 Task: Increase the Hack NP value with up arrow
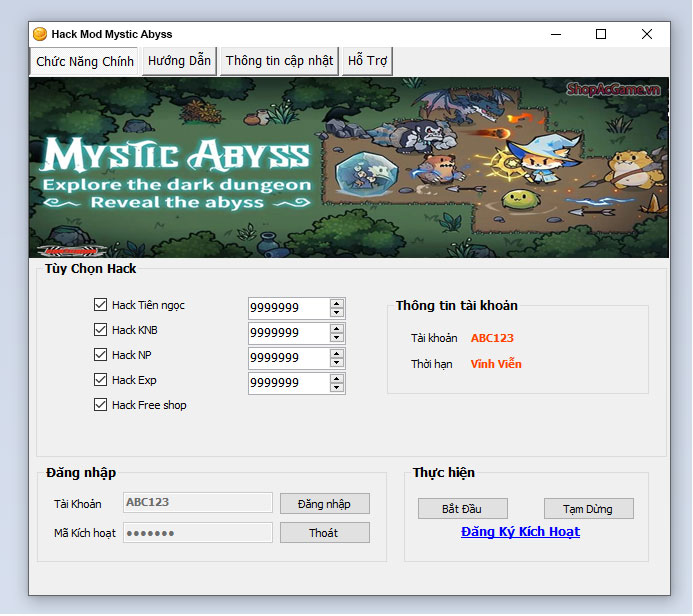click(x=337, y=354)
